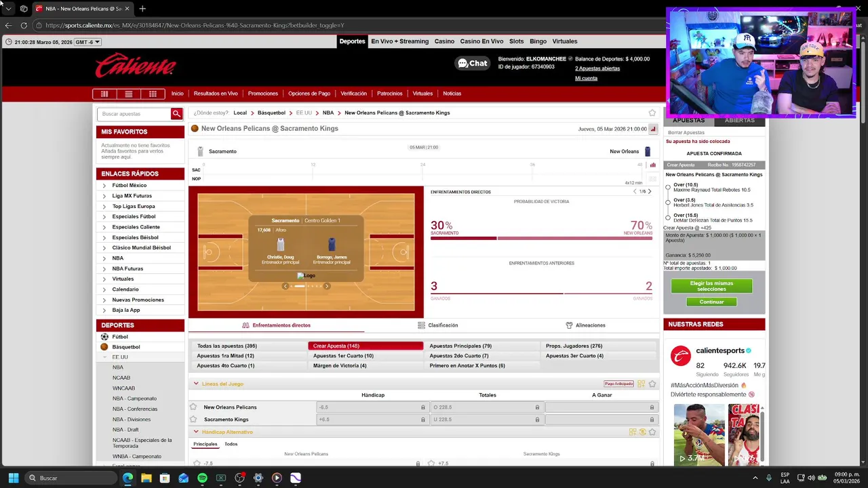Image resolution: width=868 pixels, height=488 pixels.
Task: Open the food video thumbnail in Nuestras Redes
Action: coord(699,434)
